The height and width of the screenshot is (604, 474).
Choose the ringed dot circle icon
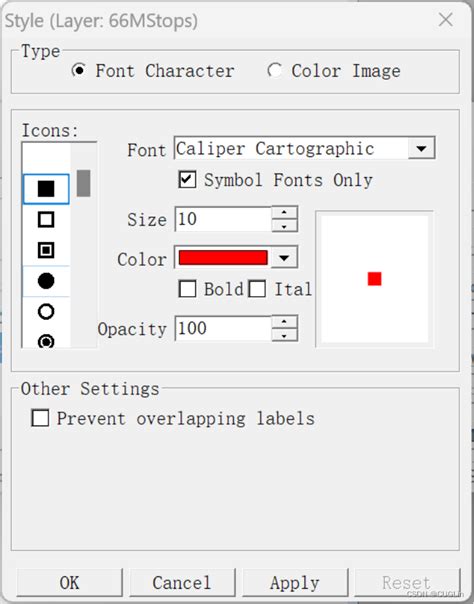point(46,341)
